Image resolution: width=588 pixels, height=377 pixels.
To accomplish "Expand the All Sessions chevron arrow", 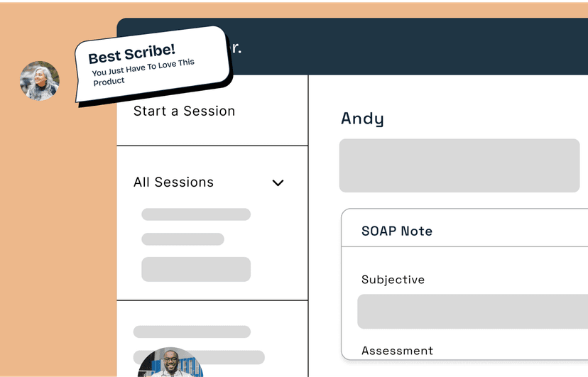I will (x=278, y=182).
